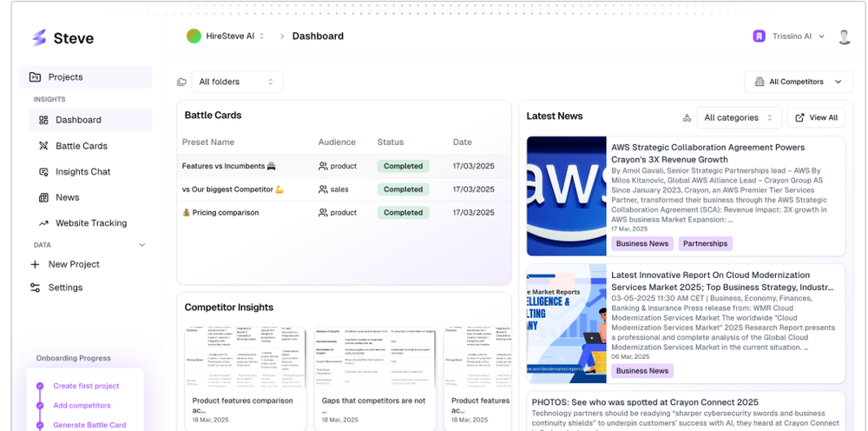
Task: Click the folders icon beside All folders
Action: click(x=181, y=82)
